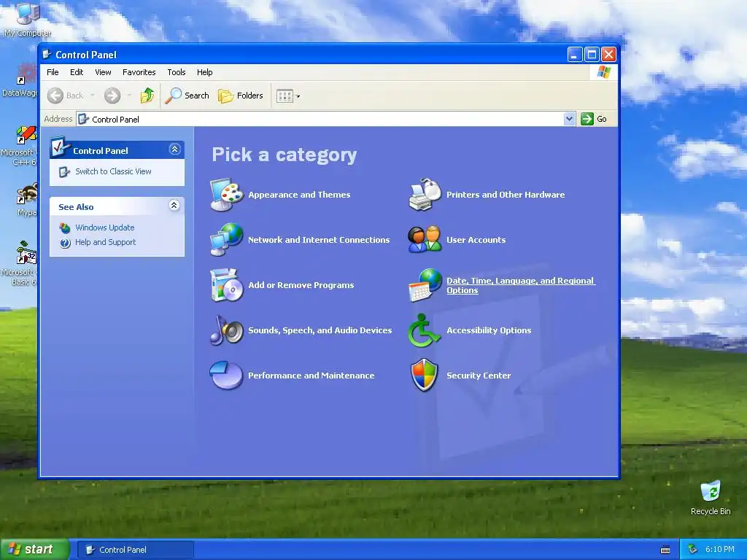Click the Switch to Classic View link
Screen dimensions: 747x560
113,171
